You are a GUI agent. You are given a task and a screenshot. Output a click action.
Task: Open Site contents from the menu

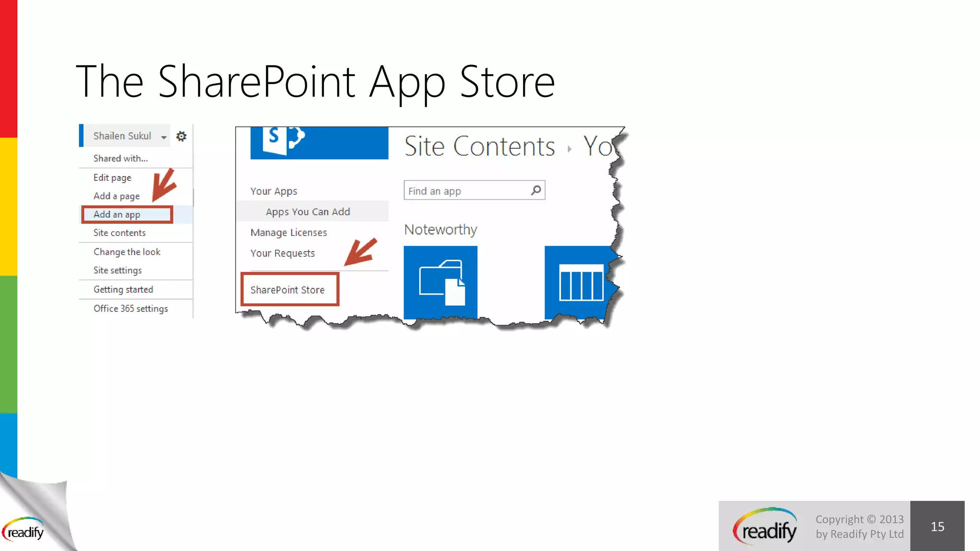[x=120, y=233]
